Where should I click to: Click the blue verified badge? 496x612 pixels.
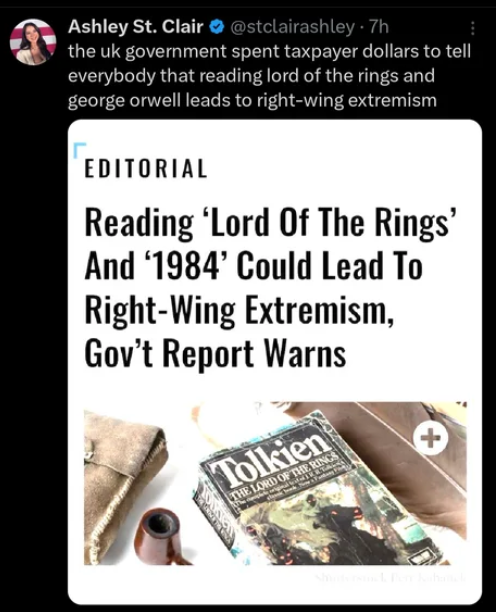pyautogui.click(x=217, y=27)
